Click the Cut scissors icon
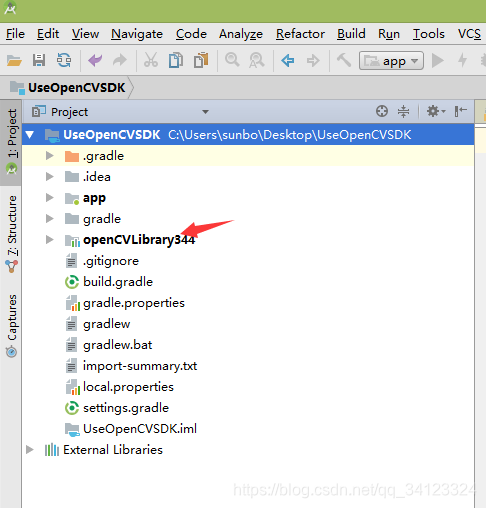 point(151,60)
